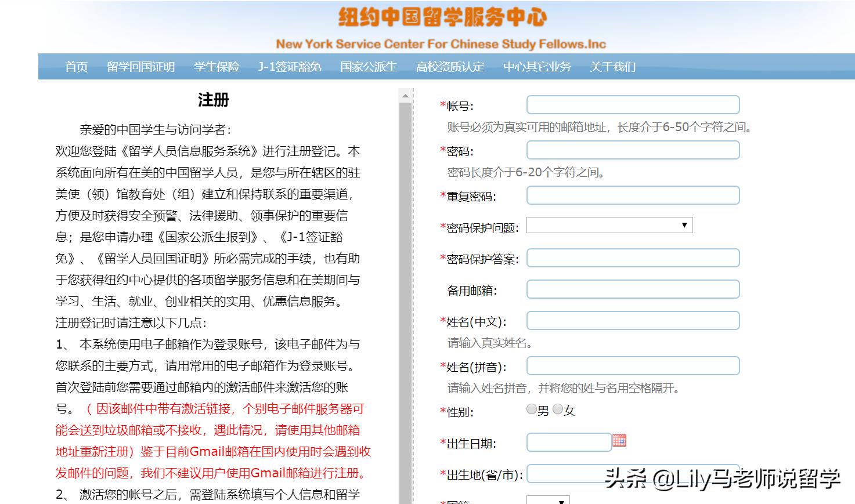The width and height of the screenshot is (855, 504).
Task: Click the site logo 纽约中国留学服务中心
Action: point(442,19)
